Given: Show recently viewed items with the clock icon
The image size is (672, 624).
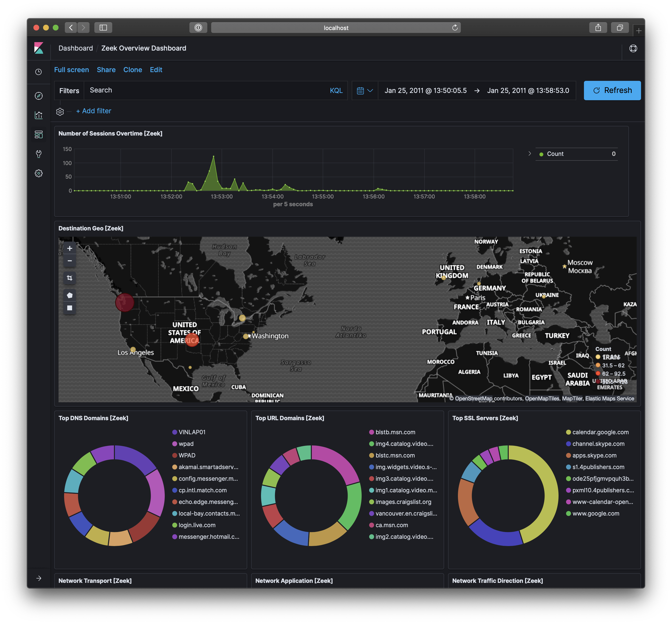Looking at the screenshot, I should pyautogui.click(x=39, y=72).
